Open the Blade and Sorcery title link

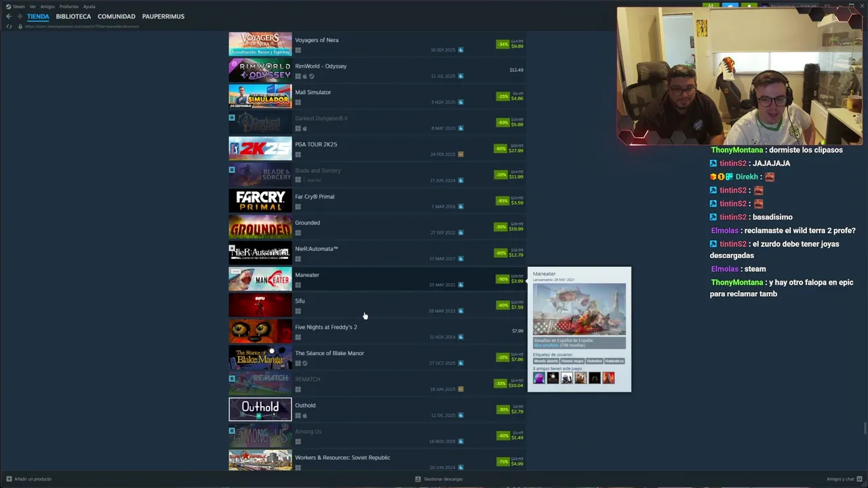pos(318,171)
